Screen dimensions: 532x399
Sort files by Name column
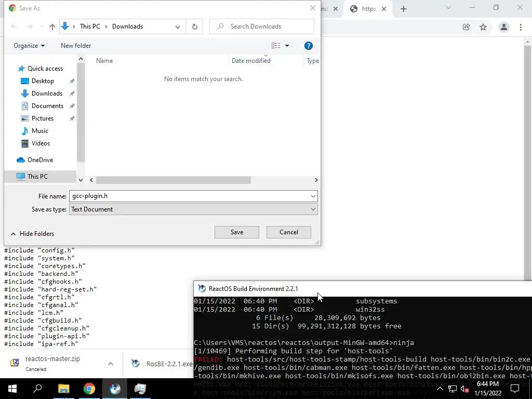point(104,61)
